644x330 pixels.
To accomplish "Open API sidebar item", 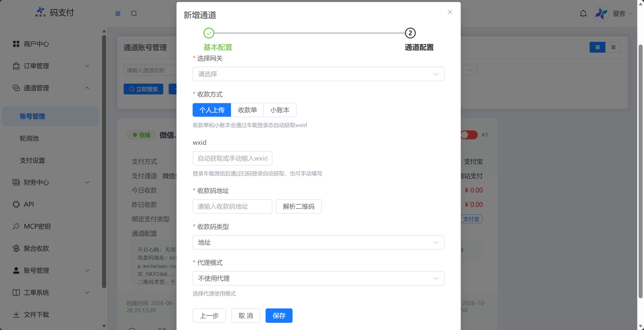I will (51, 204).
